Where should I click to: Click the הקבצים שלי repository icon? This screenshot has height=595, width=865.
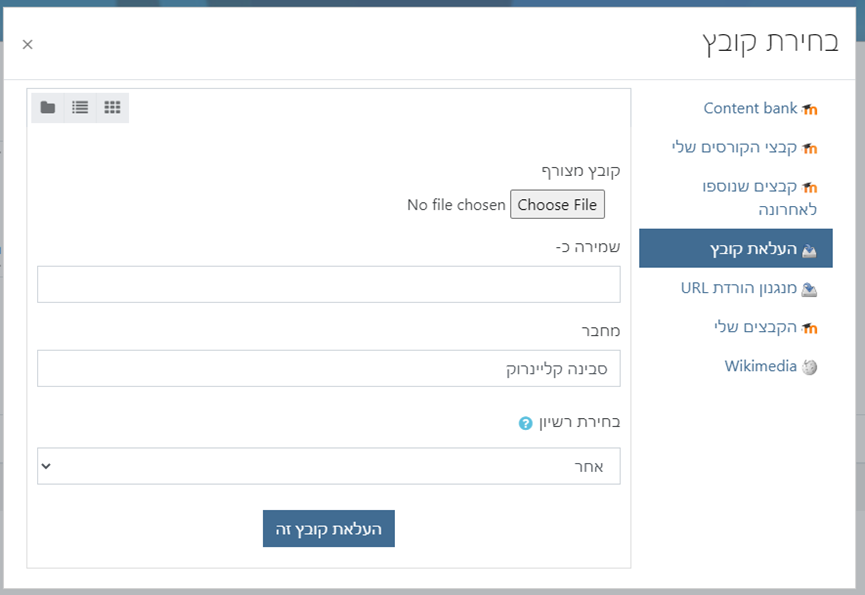[810, 328]
